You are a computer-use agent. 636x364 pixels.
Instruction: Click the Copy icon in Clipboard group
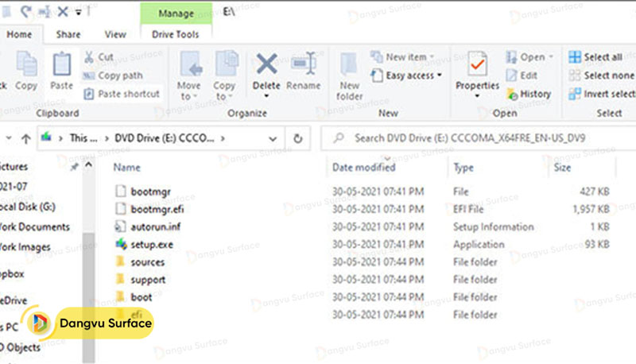26,64
